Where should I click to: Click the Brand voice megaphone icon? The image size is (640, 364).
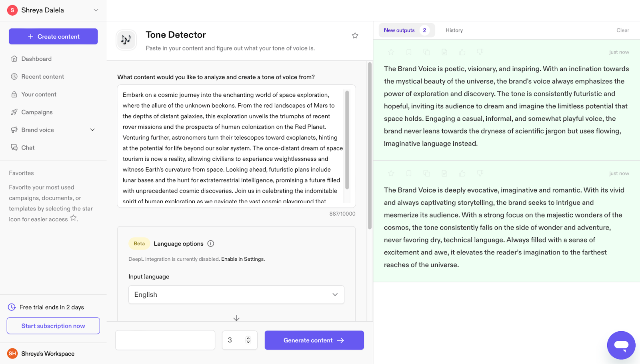pos(14,130)
